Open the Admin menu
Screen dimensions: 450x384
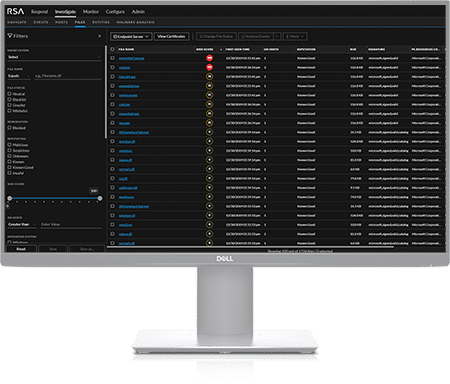(x=138, y=12)
